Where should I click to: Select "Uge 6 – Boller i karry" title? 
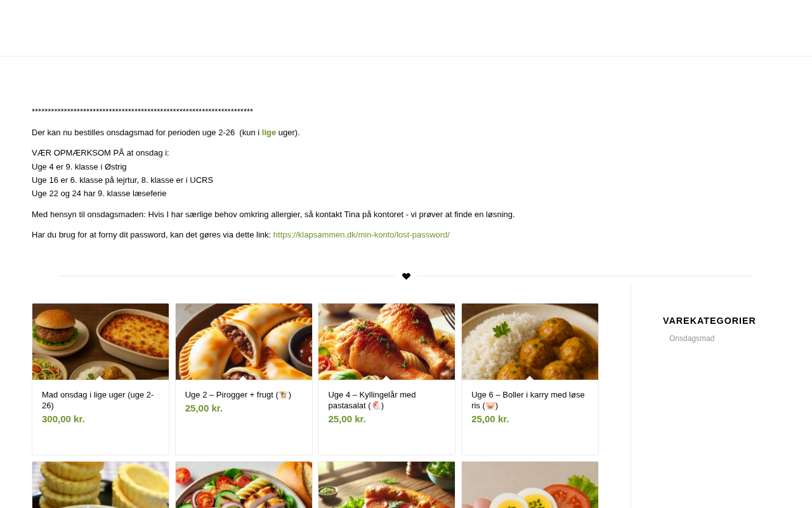pyautogui.click(x=528, y=400)
